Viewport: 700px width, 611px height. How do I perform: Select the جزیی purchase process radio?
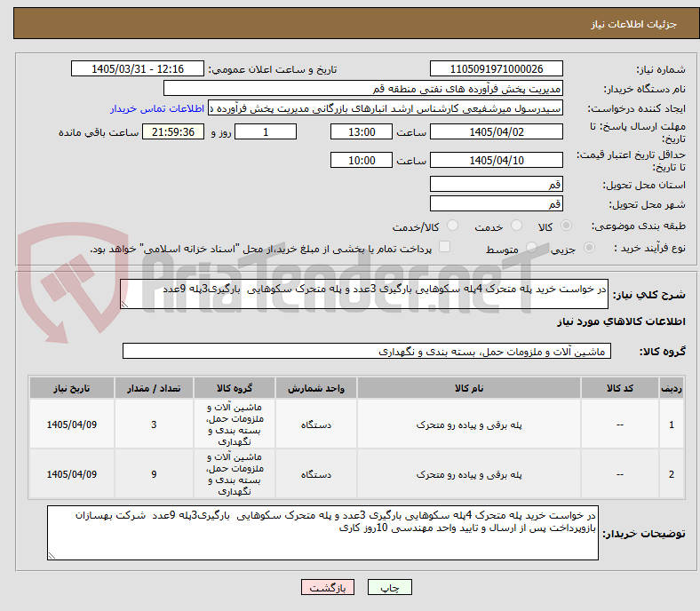coord(589,248)
